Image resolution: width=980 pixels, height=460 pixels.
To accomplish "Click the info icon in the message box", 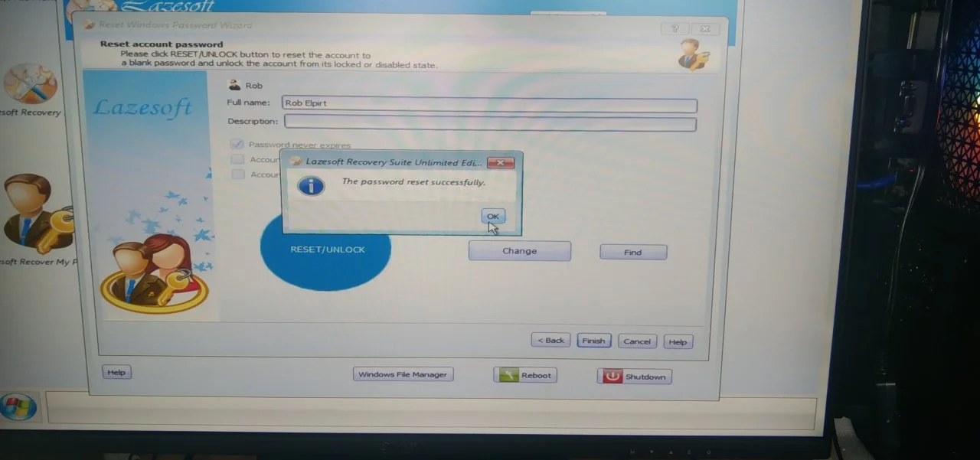I will pos(311,184).
